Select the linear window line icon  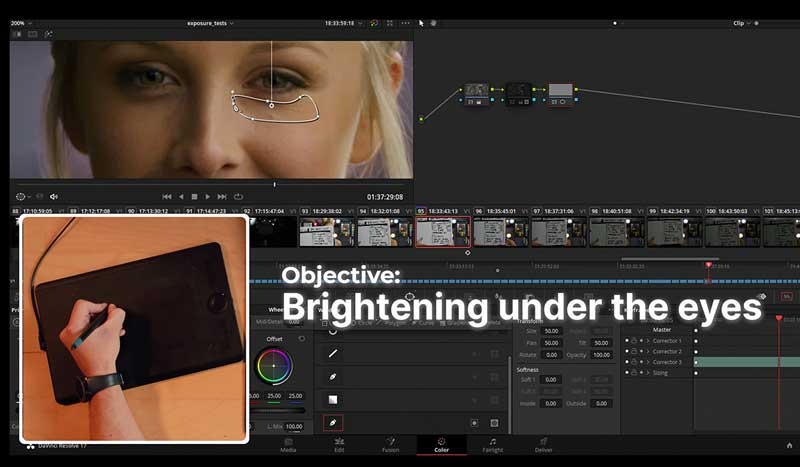[x=333, y=353]
